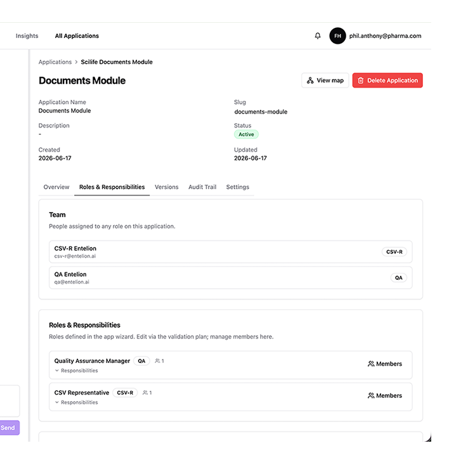449x476 pixels.
Task: Expand Responsibilities under Quality Assurance Manager
Action: [77, 371]
